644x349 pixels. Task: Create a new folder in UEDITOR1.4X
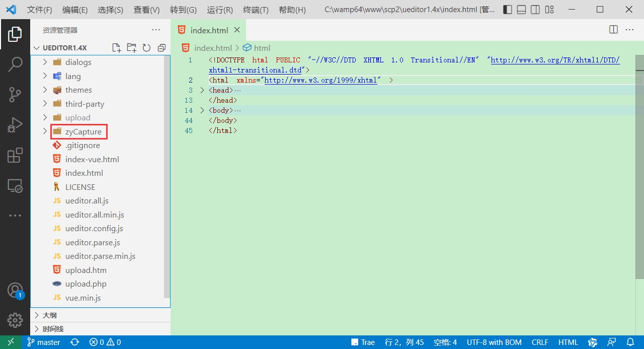point(132,48)
